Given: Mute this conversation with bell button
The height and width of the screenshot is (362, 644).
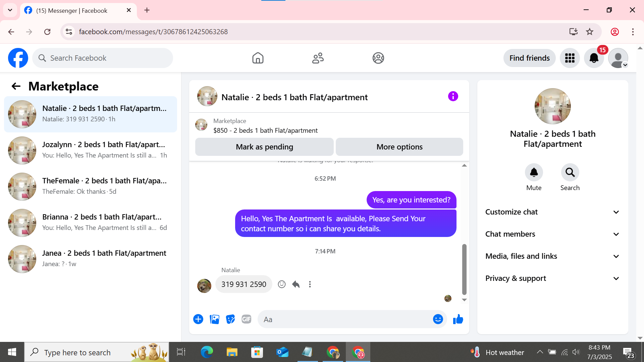Looking at the screenshot, I should [x=534, y=173].
